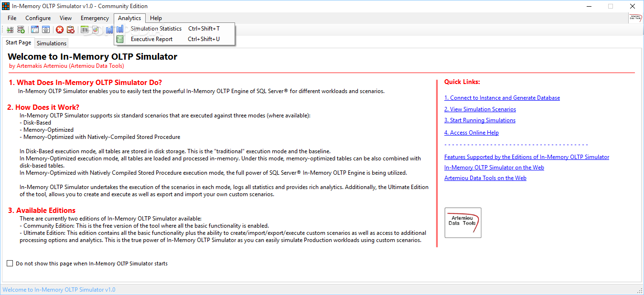
Task: Open the File menu
Action: (x=12, y=18)
